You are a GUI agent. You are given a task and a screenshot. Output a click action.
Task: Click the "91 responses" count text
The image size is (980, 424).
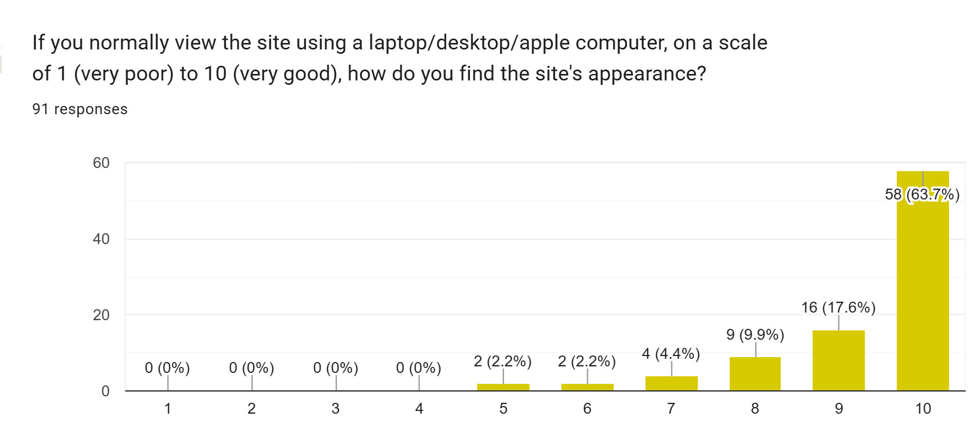click(x=79, y=109)
